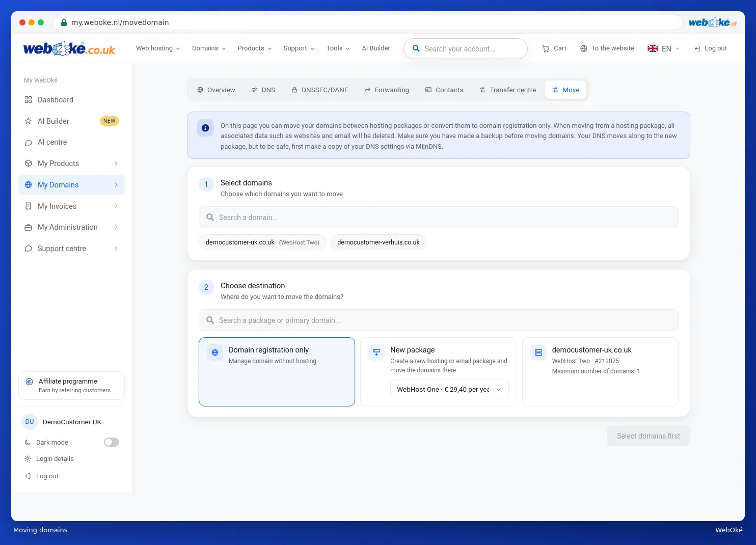Click the Search your account field

[466, 49]
